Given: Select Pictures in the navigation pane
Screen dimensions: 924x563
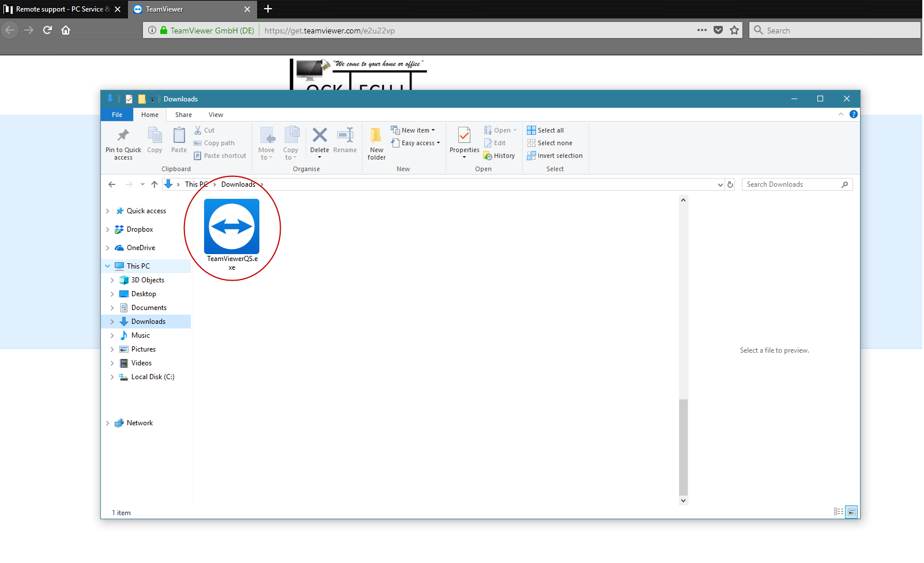Looking at the screenshot, I should click(143, 349).
